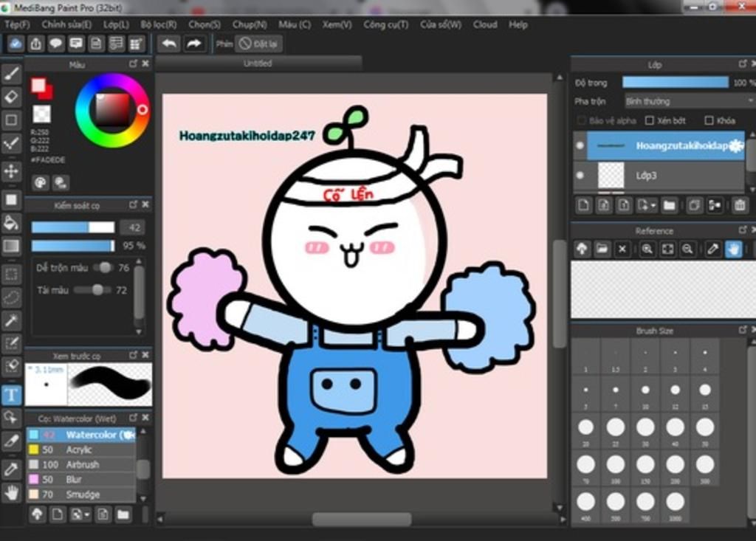Viewport: 756px width, 541px height.
Task: Select the Move tool
Action: click(x=12, y=171)
